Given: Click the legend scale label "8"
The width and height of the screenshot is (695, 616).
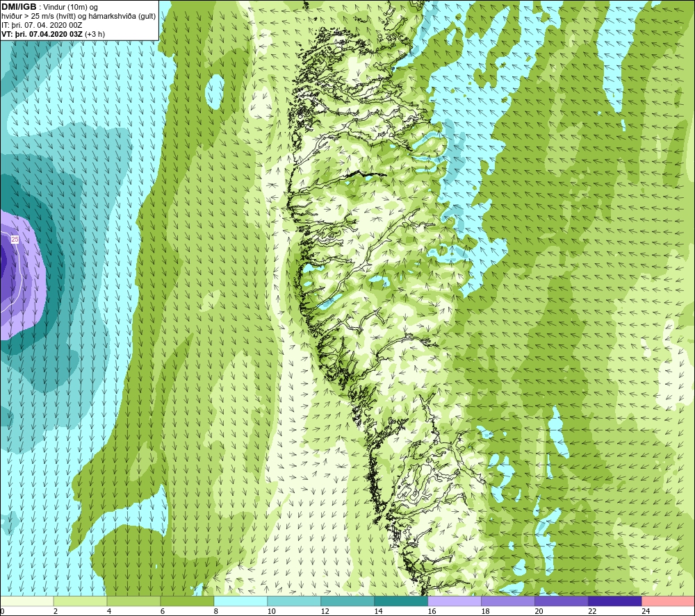Looking at the screenshot, I should coord(216,611).
